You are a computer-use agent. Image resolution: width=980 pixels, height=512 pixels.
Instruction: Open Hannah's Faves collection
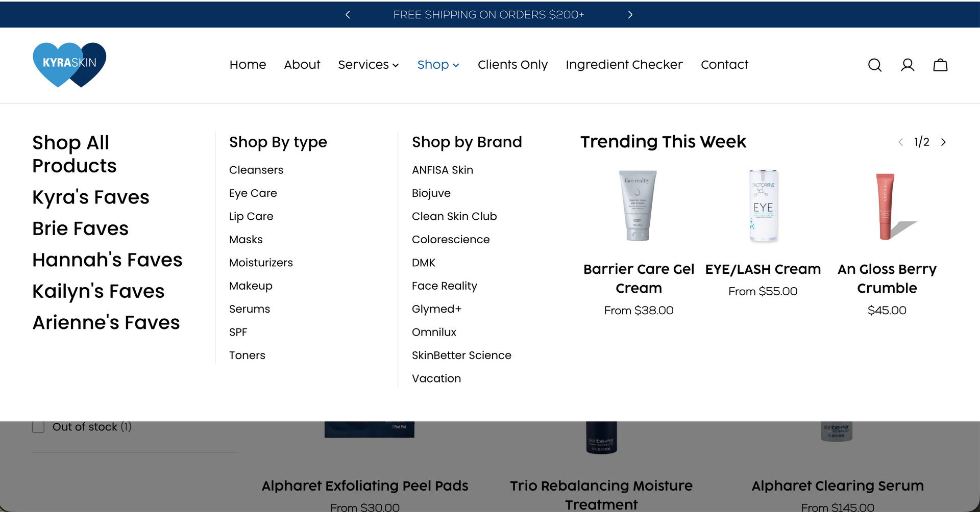107,260
